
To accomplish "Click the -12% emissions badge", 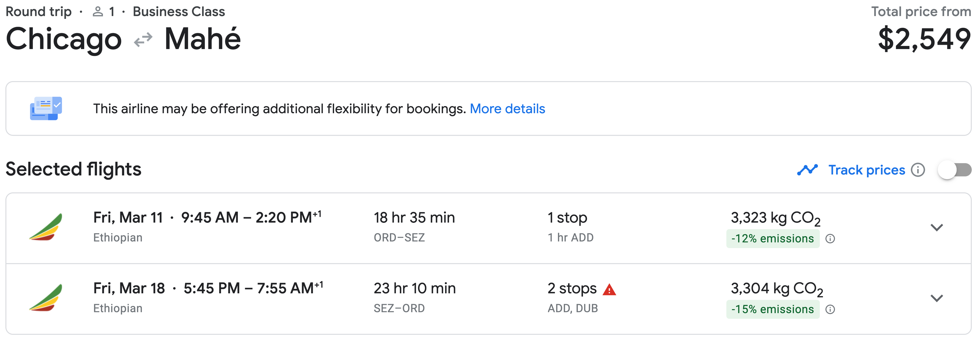I will pyautogui.click(x=772, y=239).
